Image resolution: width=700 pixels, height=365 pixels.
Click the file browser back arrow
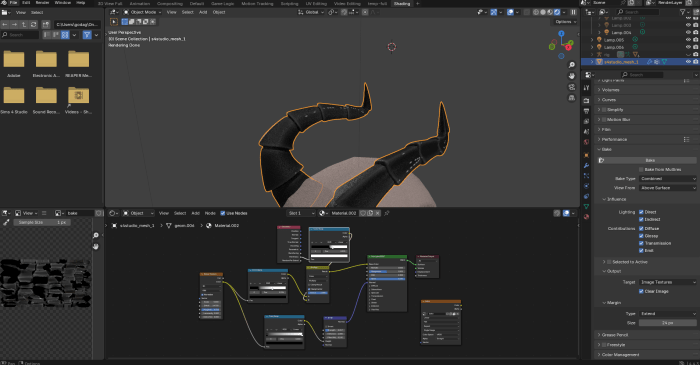click(x=5, y=24)
